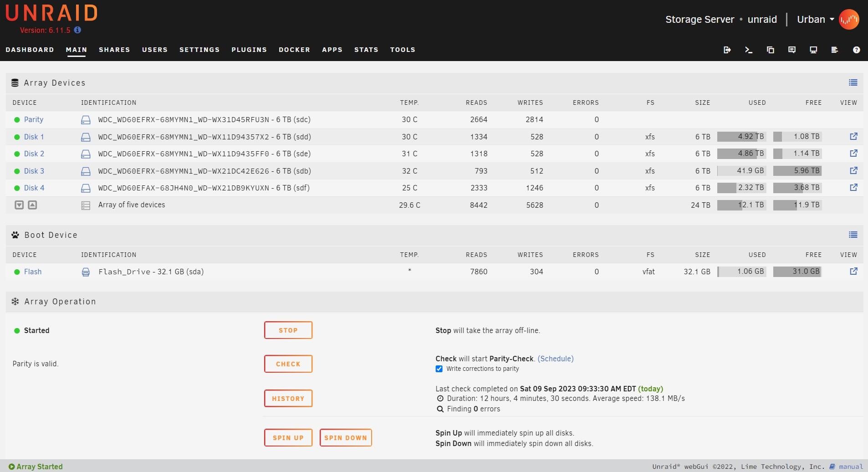Screen dimensions: 868x472
Task: Open the Urban user dropdown
Action: 816,19
